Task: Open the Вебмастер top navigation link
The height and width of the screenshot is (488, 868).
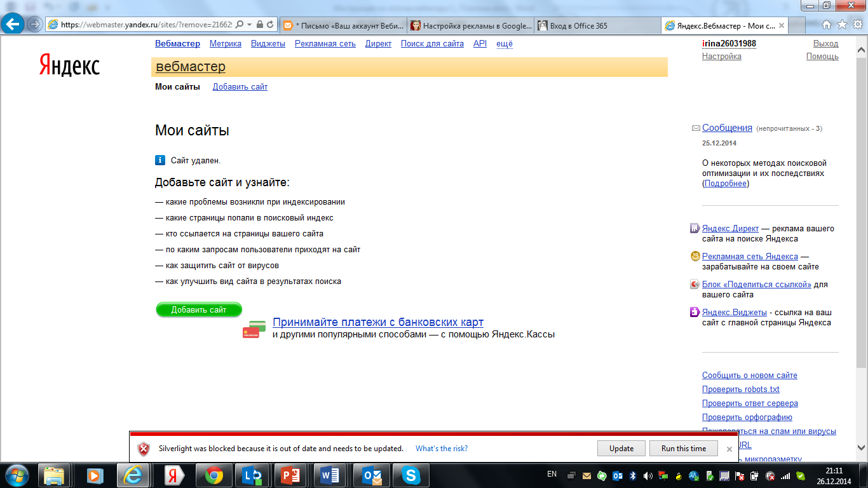Action: (x=177, y=44)
